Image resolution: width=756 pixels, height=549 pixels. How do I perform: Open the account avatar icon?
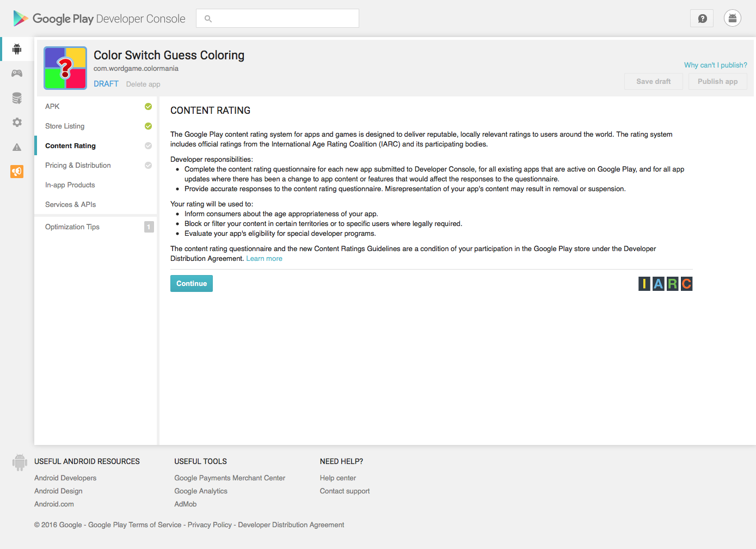733,19
